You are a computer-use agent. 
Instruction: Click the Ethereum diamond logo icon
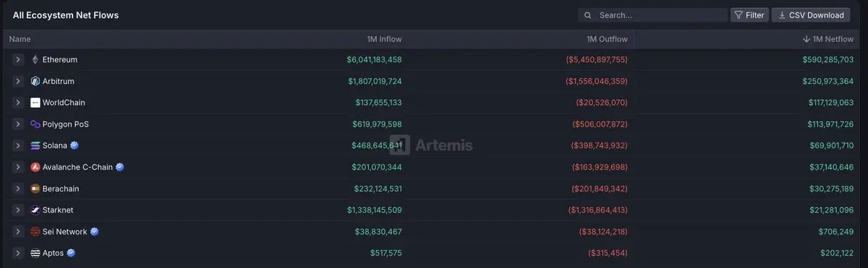(x=35, y=59)
